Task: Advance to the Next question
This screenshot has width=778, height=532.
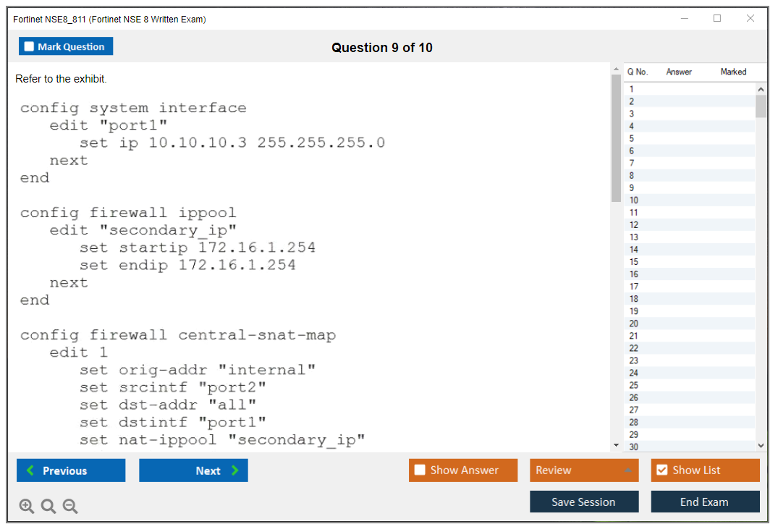Action: point(193,471)
